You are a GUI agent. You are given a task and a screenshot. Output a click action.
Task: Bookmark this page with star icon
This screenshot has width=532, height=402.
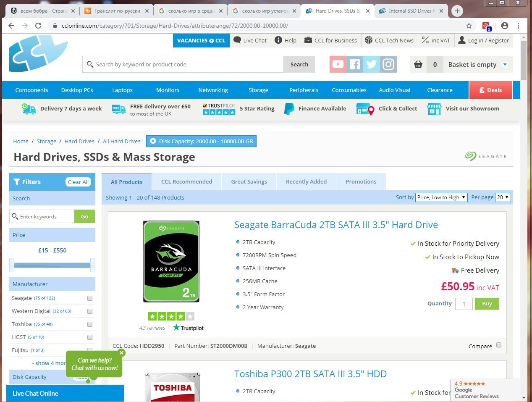pyautogui.click(x=469, y=26)
